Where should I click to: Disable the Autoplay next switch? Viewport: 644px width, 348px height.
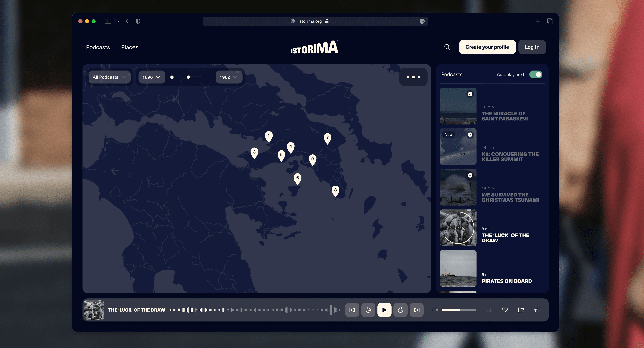(x=535, y=74)
